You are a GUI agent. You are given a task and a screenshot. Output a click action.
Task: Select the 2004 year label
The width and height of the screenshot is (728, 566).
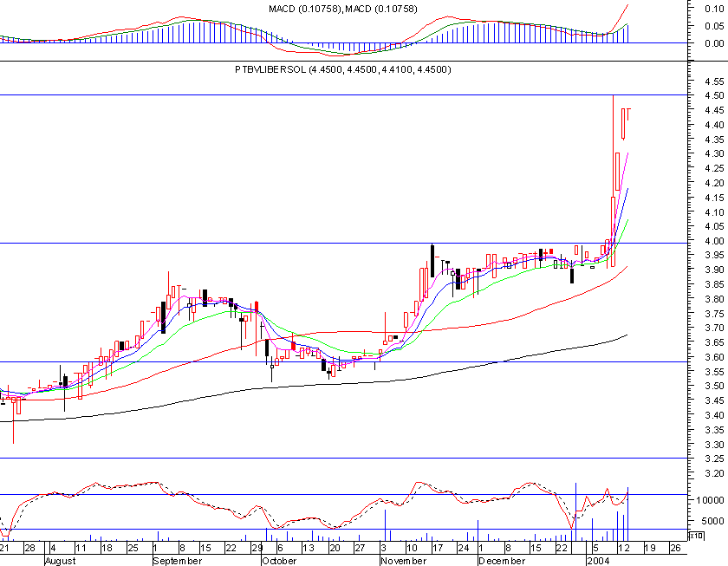[x=598, y=561]
